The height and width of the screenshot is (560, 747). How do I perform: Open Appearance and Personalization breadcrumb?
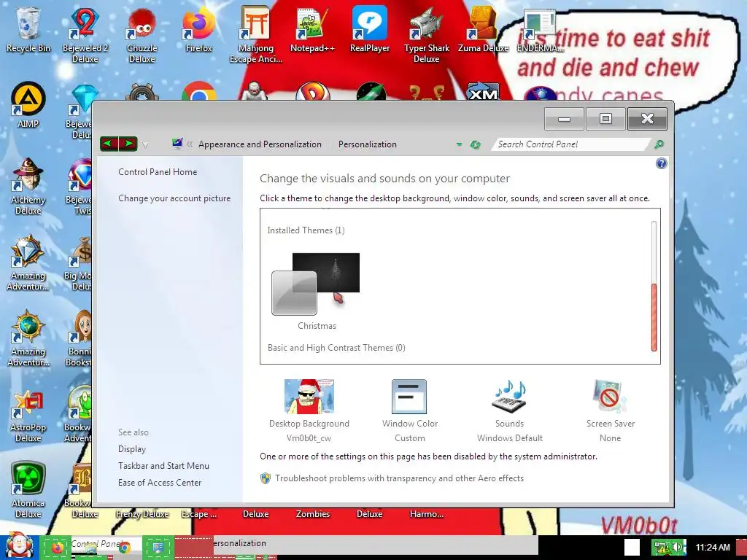[x=260, y=144]
